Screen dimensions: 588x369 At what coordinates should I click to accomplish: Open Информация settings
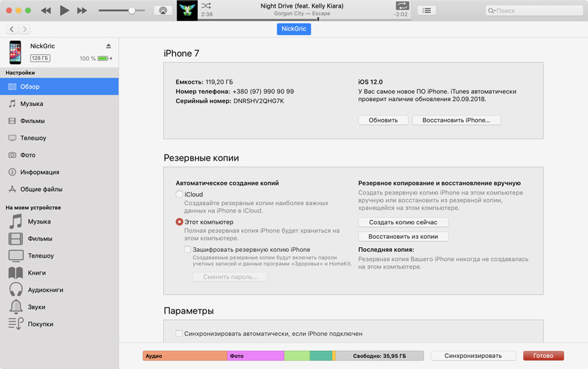pyautogui.click(x=59, y=172)
